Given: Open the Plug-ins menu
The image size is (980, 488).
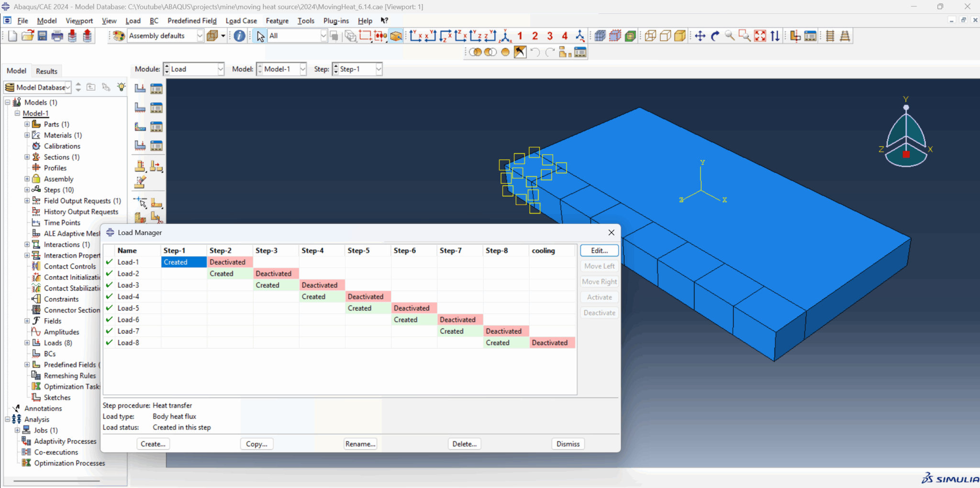Looking at the screenshot, I should pos(336,21).
